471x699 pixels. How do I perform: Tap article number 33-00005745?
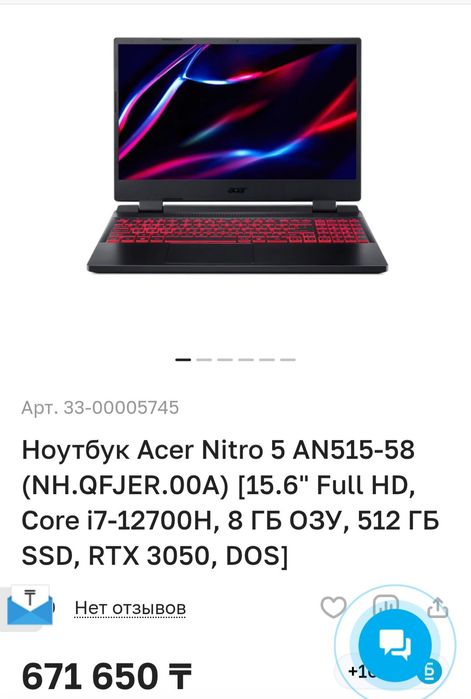[x=100, y=407]
